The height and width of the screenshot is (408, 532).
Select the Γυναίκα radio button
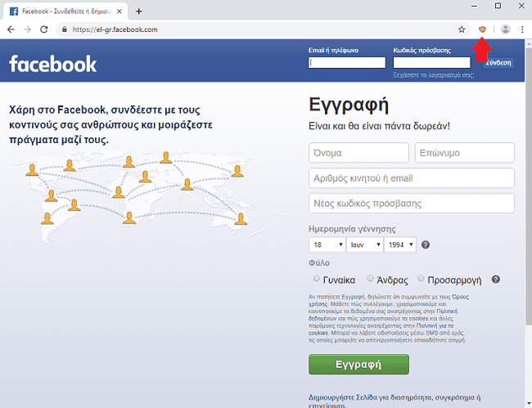click(317, 278)
